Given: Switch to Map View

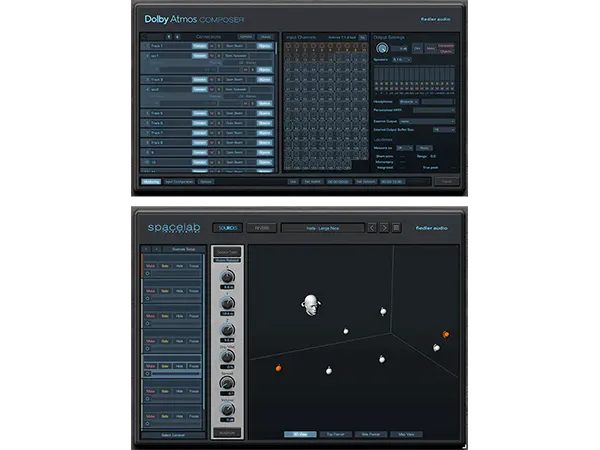Looking at the screenshot, I should [x=406, y=434].
